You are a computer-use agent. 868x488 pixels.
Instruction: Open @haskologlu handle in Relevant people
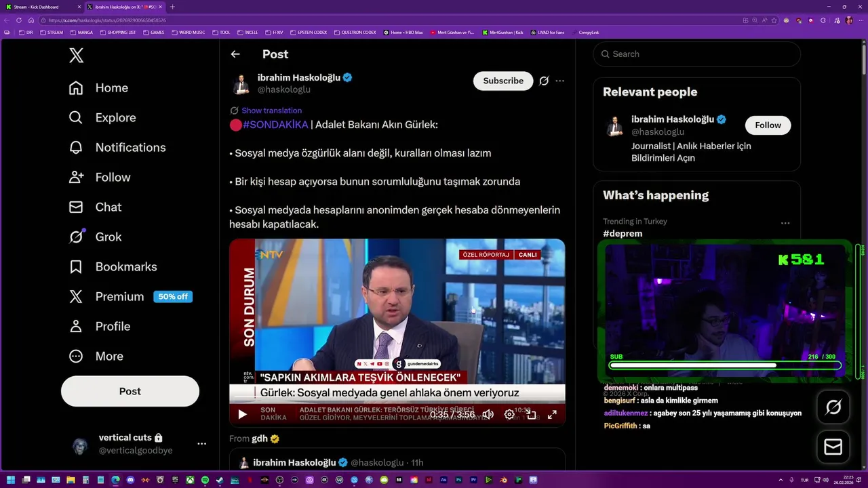658,131
